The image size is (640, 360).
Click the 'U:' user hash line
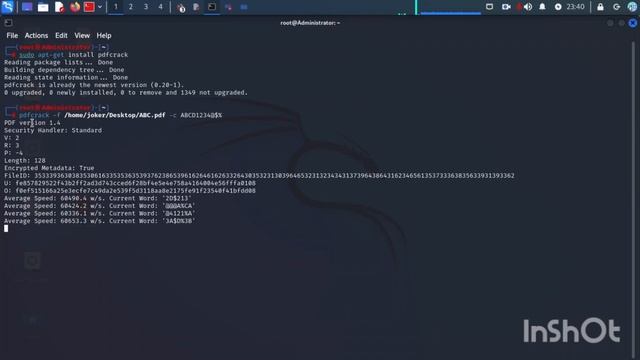pos(130,183)
